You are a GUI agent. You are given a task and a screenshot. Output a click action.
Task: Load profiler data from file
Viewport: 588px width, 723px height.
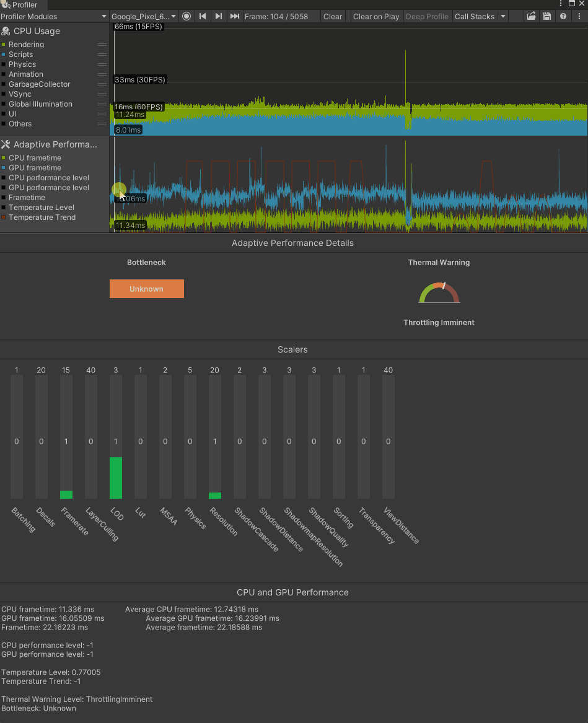tap(532, 17)
